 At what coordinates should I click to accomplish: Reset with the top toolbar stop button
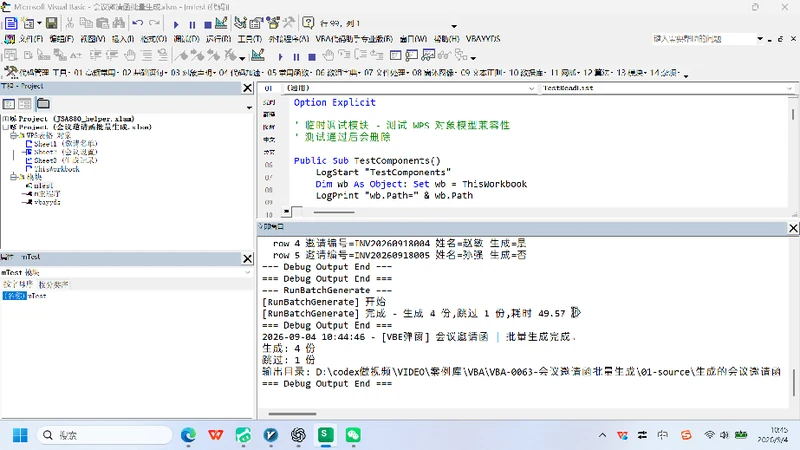click(x=208, y=24)
